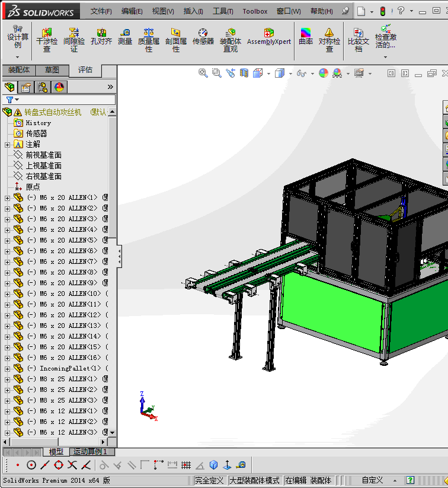Select 前视基准面 plane in tree
This screenshot has height=488, width=448.
point(44,155)
